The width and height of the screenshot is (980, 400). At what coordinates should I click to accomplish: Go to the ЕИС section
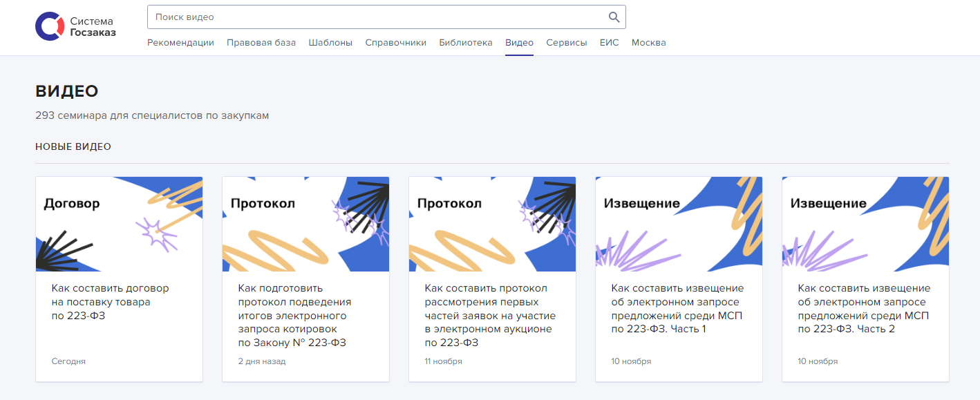point(609,43)
